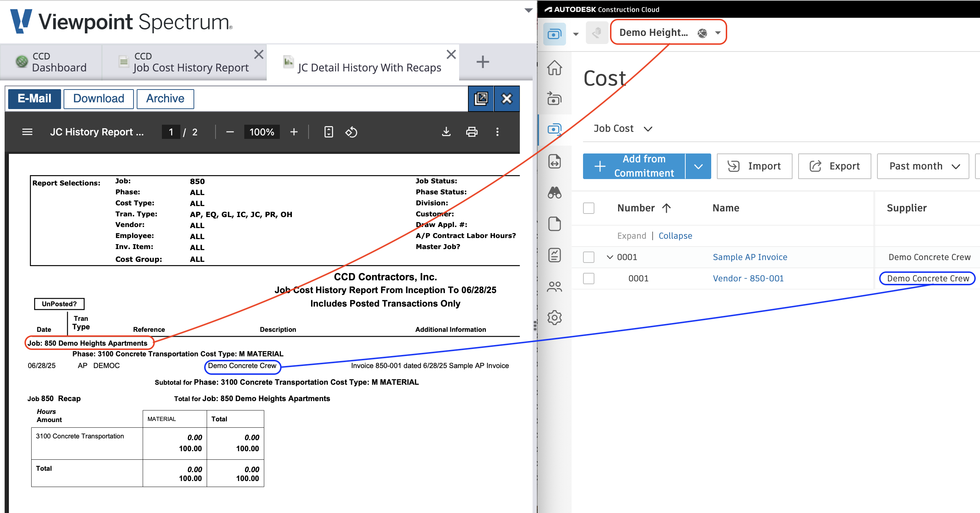Close the JC Detail History With Recaps tab
Viewport: 980px width, 513px height.
(451, 54)
